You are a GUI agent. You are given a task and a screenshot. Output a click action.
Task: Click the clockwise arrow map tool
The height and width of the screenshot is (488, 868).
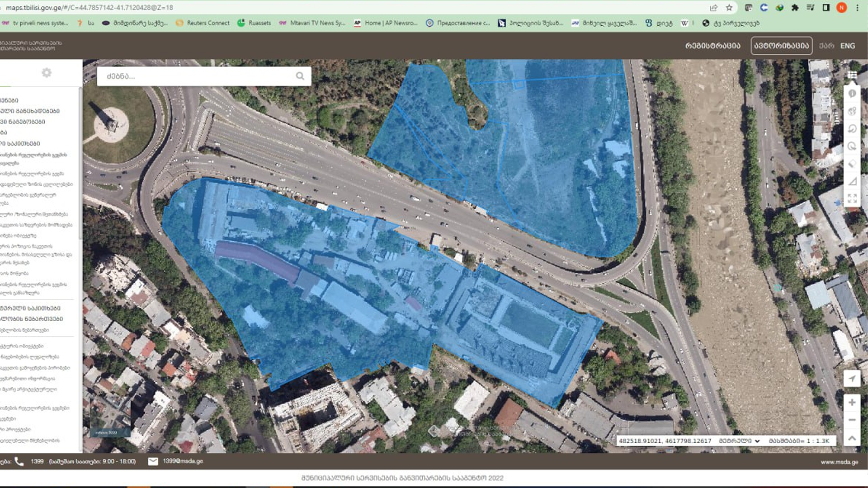click(x=852, y=146)
